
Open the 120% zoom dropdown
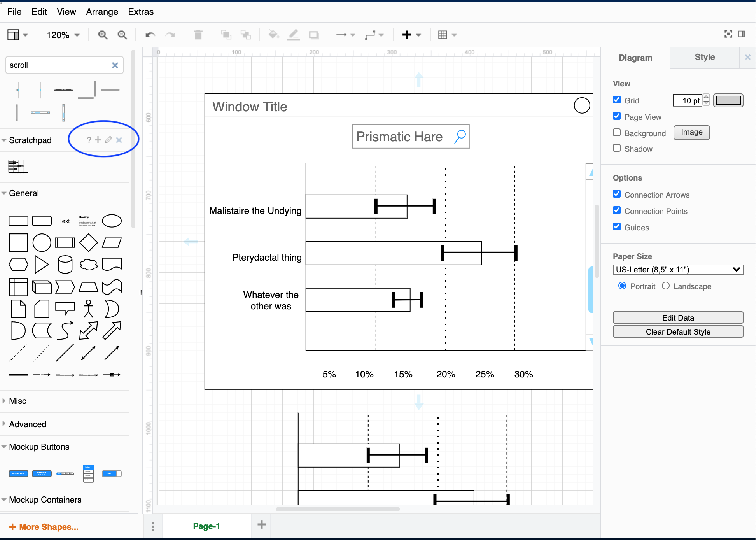[x=63, y=35]
